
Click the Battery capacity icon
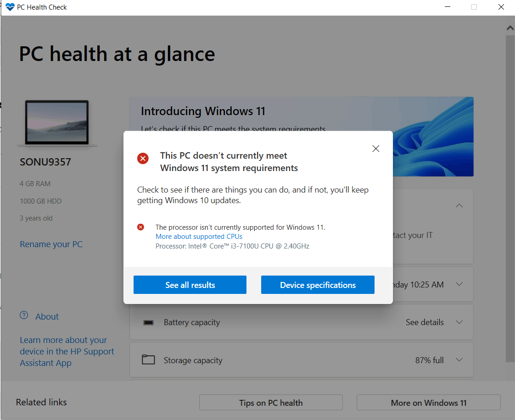tap(148, 322)
